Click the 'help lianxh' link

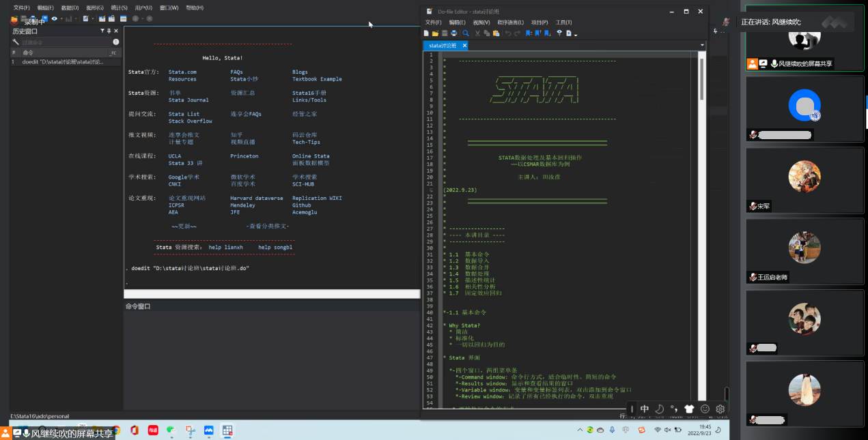(225, 247)
